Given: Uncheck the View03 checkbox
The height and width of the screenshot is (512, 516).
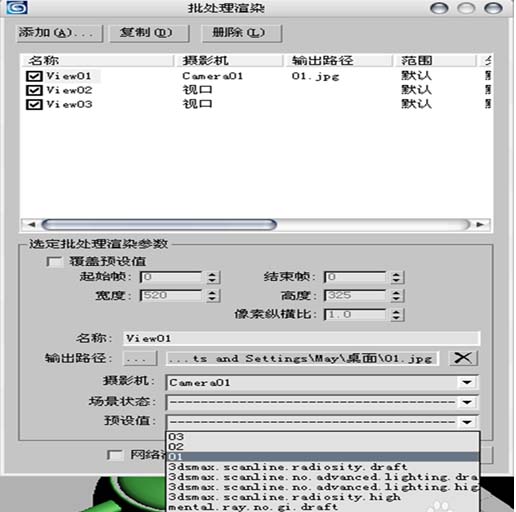Looking at the screenshot, I should 34,105.
